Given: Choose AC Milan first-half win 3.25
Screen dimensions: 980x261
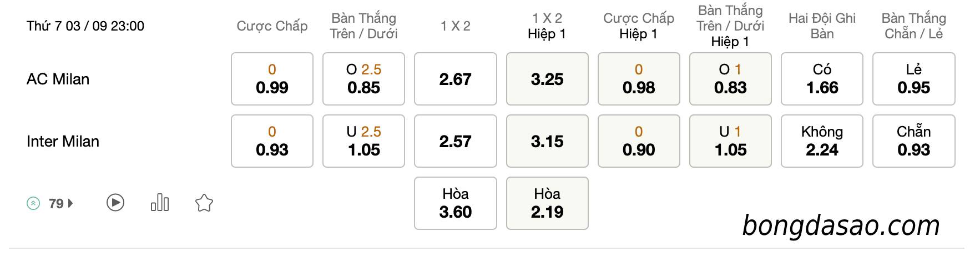Looking at the screenshot, I should [x=547, y=79].
